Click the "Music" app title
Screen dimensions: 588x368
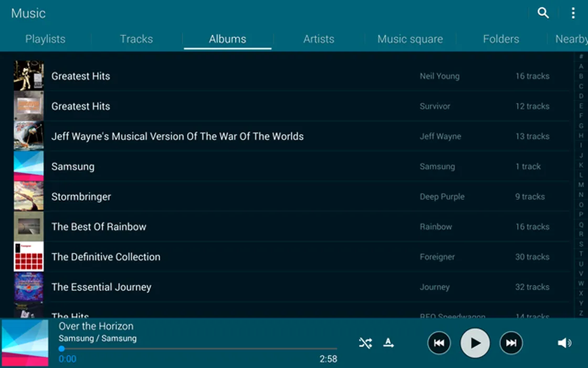coord(28,13)
